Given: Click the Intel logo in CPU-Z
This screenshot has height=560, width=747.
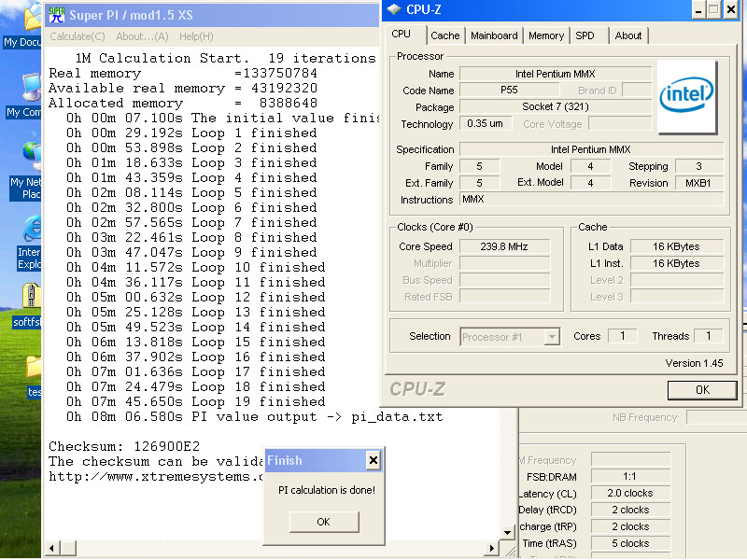Looking at the screenshot, I should 686,96.
